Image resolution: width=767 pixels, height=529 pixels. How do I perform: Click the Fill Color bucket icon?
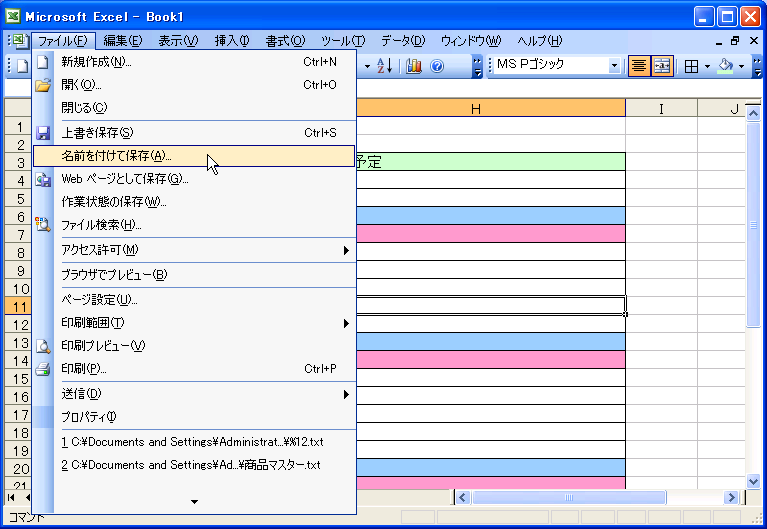726,66
